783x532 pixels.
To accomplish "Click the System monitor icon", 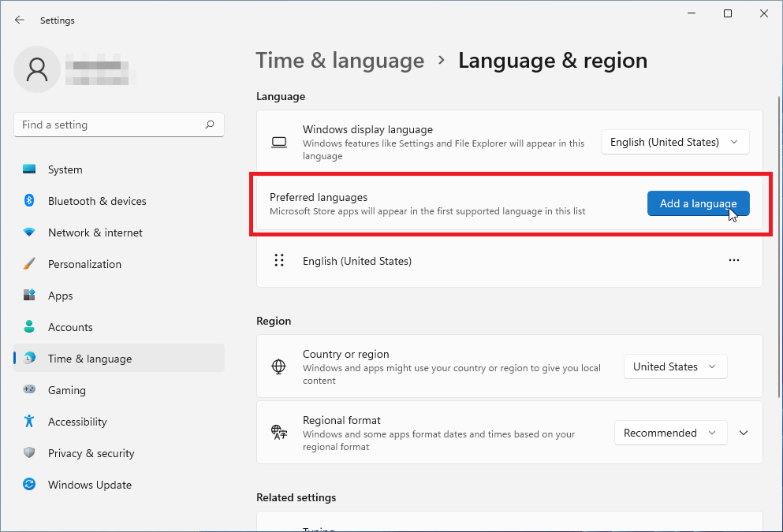I will (x=29, y=169).
